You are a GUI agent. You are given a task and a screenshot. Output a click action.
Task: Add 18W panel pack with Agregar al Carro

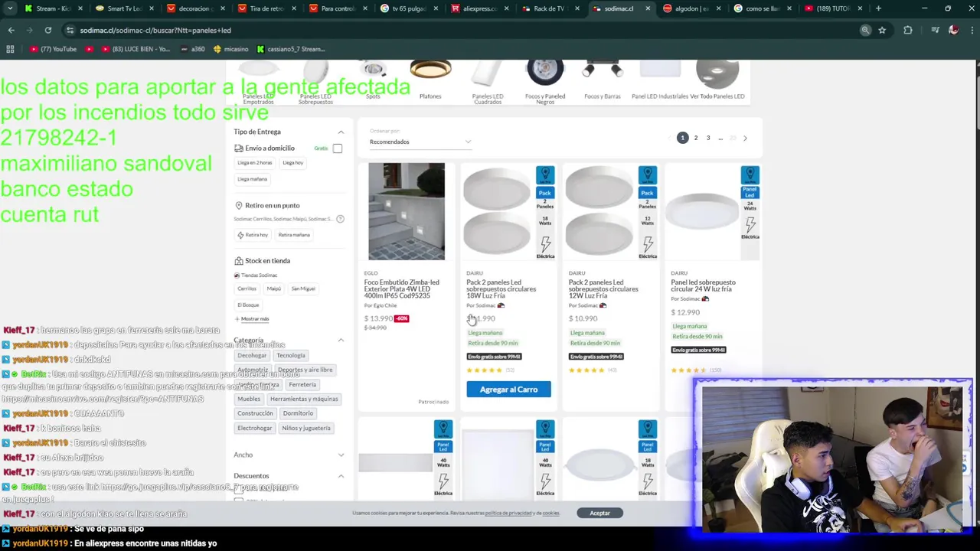[508, 390]
